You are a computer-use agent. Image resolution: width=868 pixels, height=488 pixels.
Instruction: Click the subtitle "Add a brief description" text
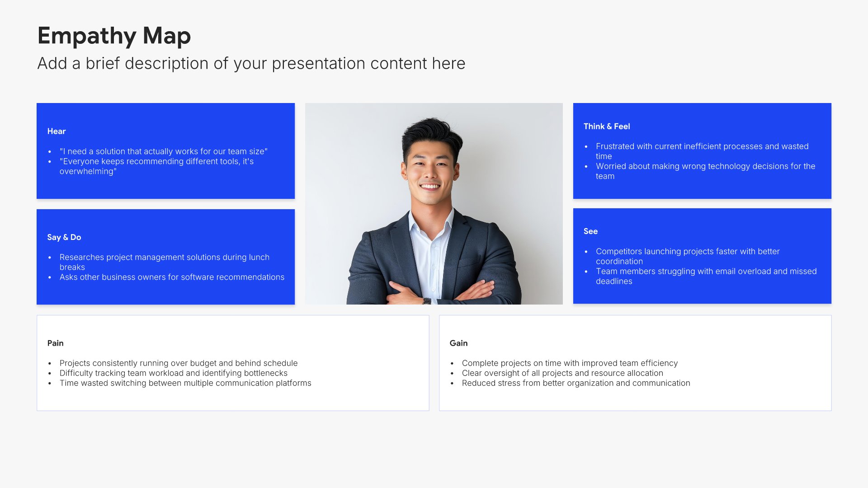tap(251, 64)
